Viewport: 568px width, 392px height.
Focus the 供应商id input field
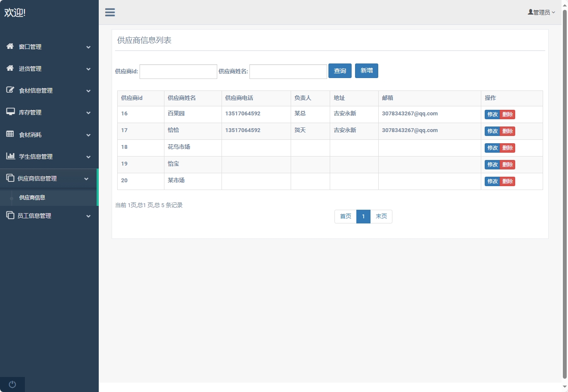click(x=178, y=72)
